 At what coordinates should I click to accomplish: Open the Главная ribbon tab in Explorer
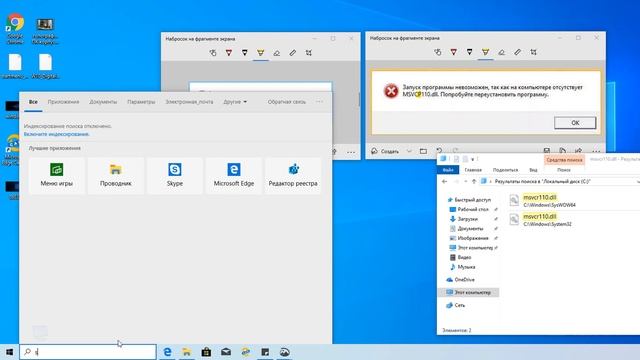[x=473, y=170]
